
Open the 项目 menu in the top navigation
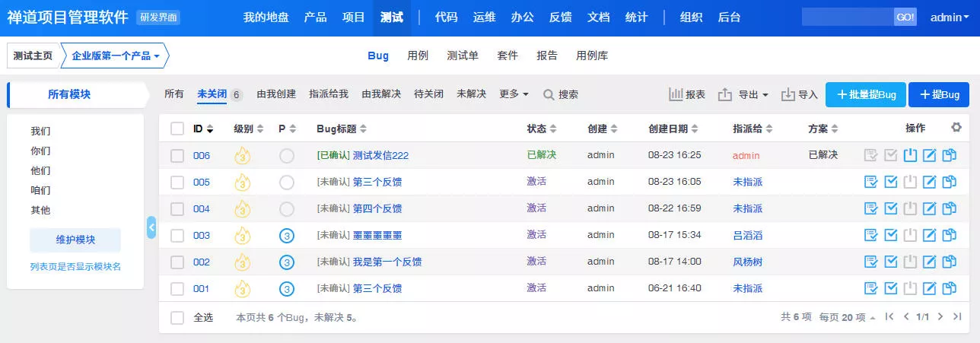point(354,17)
